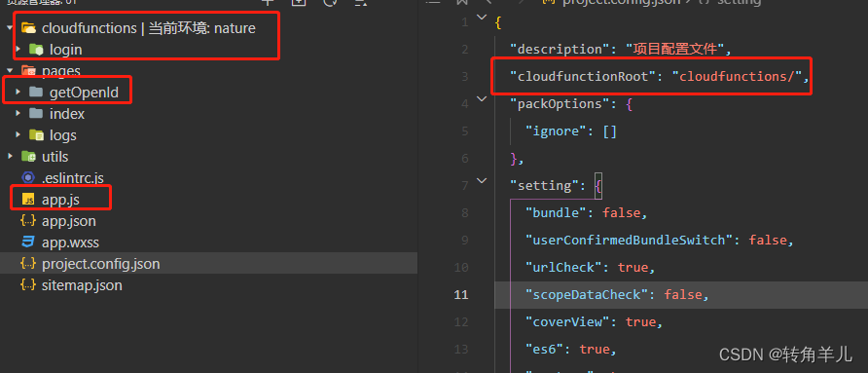This screenshot has height=373, width=868.
Task: Open the app.wxss file
Action: tap(70, 242)
